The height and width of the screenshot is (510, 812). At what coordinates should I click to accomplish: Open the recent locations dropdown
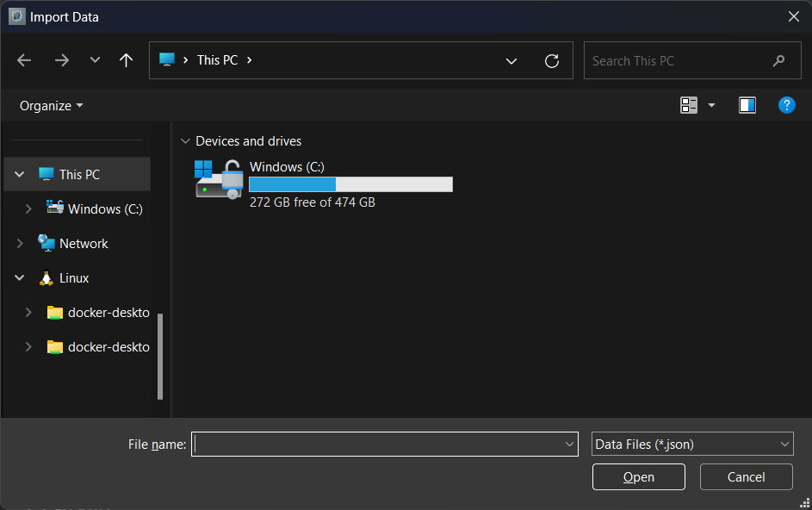click(95, 60)
